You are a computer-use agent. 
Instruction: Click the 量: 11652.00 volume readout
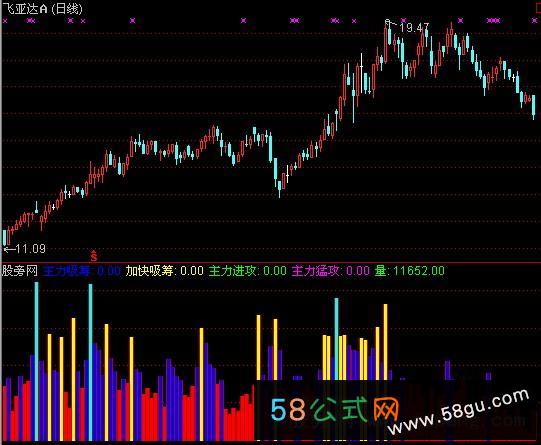click(x=410, y=271)
